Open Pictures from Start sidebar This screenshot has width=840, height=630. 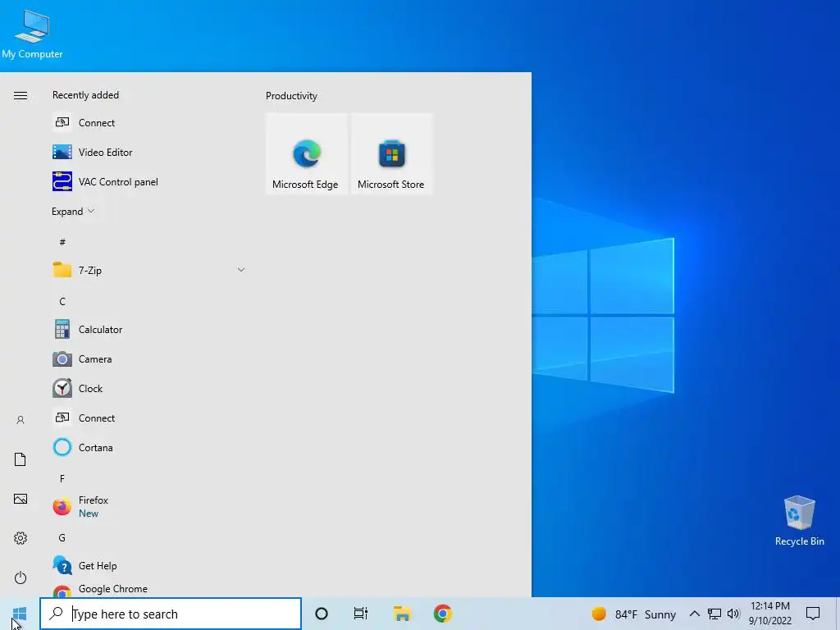tap(21, 499)
